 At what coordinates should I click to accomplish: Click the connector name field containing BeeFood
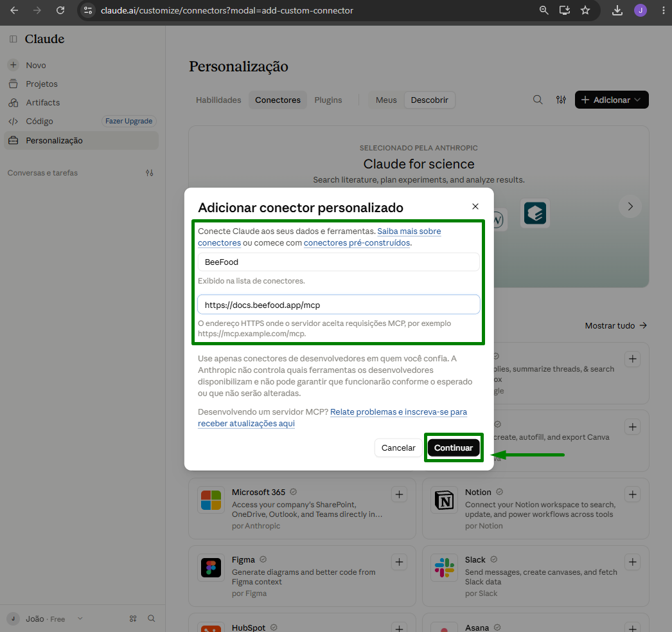coord(339,262)
